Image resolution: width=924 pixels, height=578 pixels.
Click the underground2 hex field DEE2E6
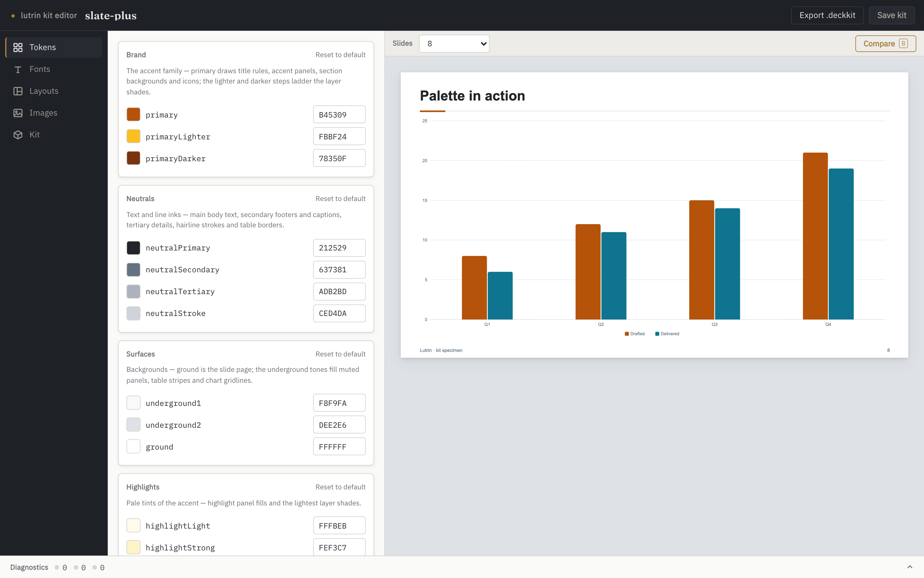click(339, 425)
